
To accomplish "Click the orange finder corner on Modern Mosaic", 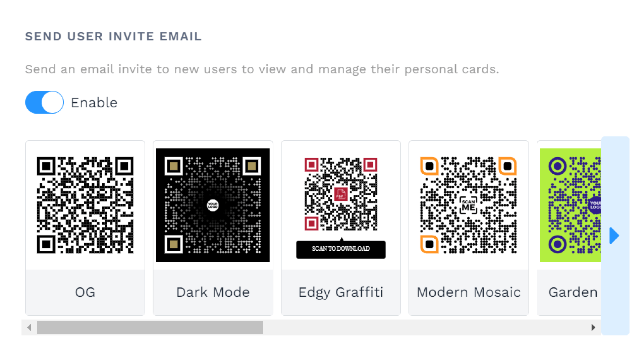I will point(429,166).
